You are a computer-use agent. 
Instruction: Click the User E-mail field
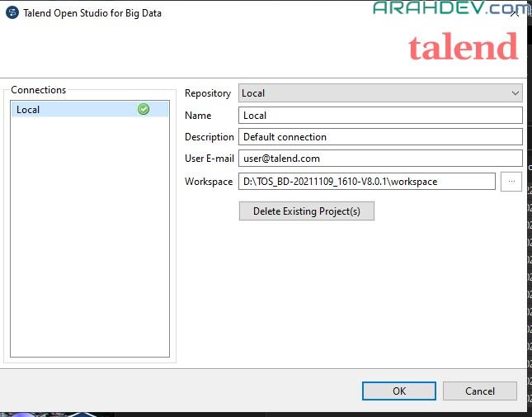point(379,159)
